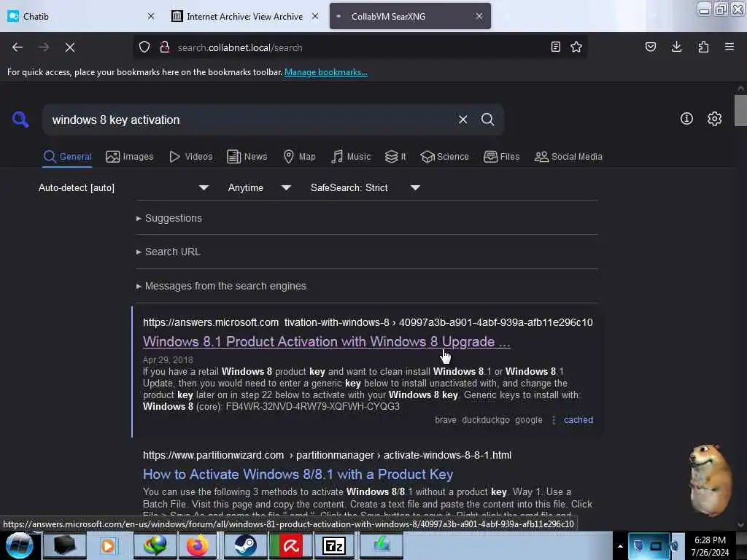747x560 pixels.
Task: Open the Firefox downloads arrow icon
Action: pyautogui.click(x=676, y=47)
